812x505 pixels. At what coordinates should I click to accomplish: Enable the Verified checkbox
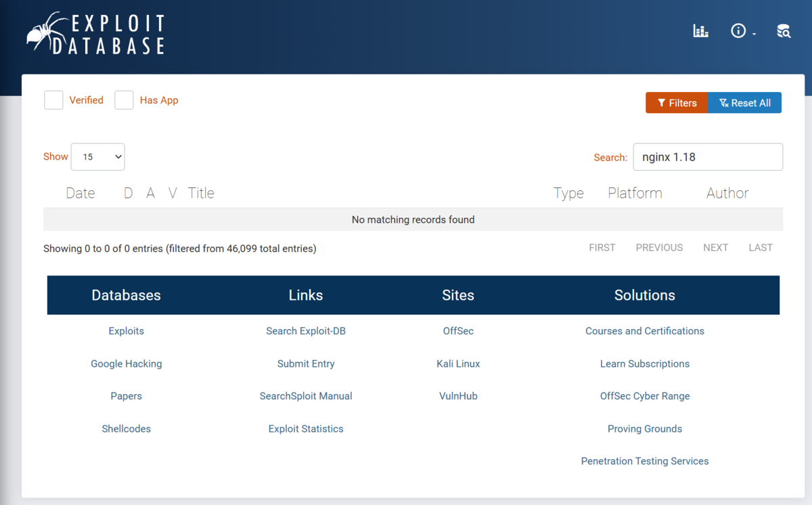click(53, 100)
